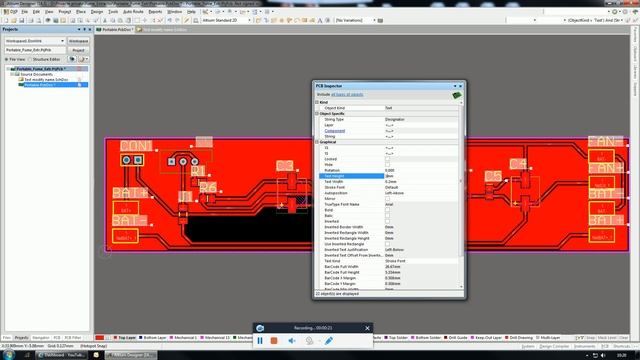
Task: Click the Open document folder icon
Action: pyautogui.click(x=13, y=20)
